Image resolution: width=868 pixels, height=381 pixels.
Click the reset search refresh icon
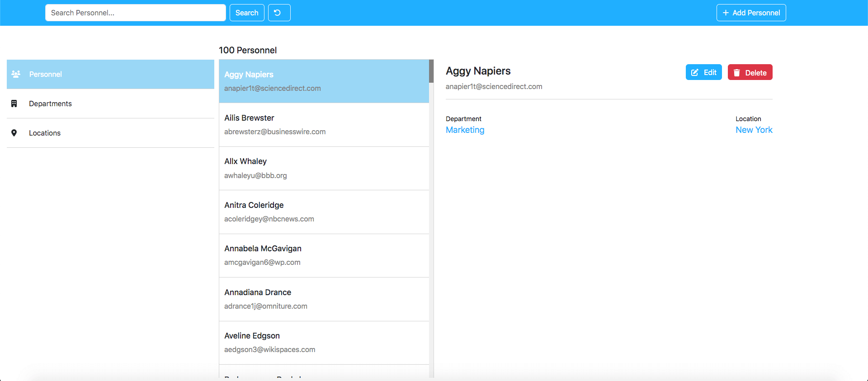(x=278, y=13)
